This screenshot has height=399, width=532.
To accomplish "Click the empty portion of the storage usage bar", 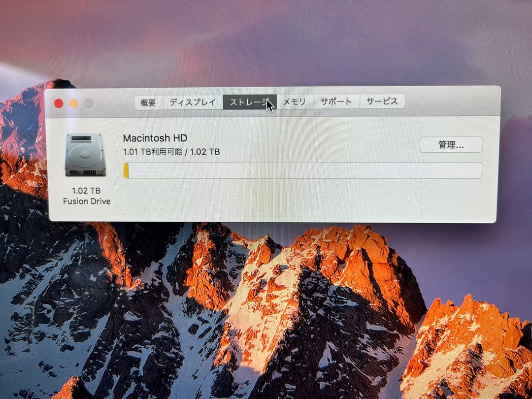I will [x=305, y=169].
